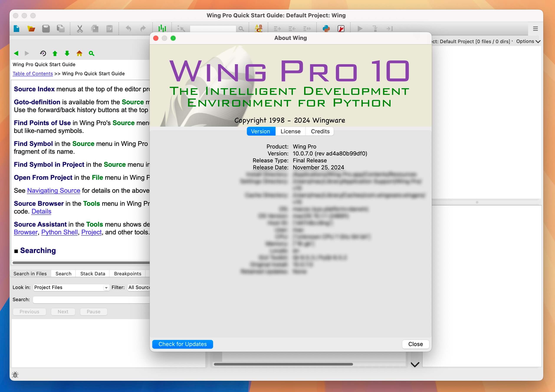
Task: Search documentation with the green magnifier icon
Action: coord(91,53)
